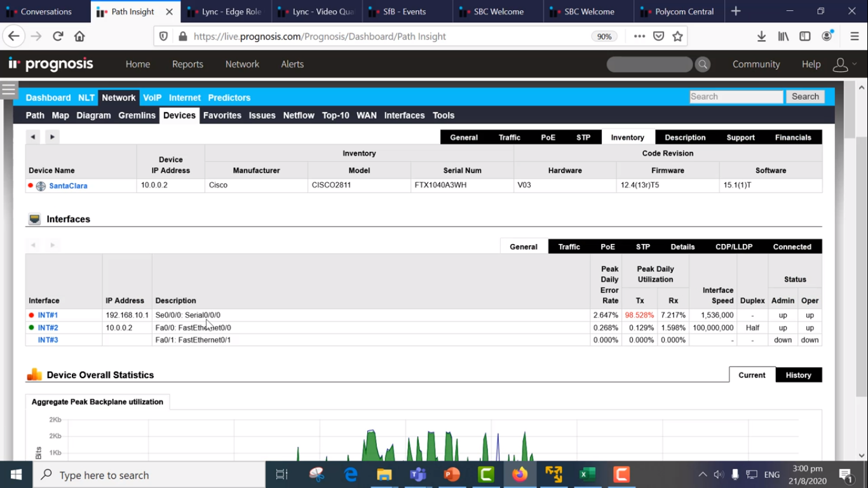This screenshot has width=868, height=488.
Task: Switch the device table to the Financials tab
Action: click(x=793, y=137)
